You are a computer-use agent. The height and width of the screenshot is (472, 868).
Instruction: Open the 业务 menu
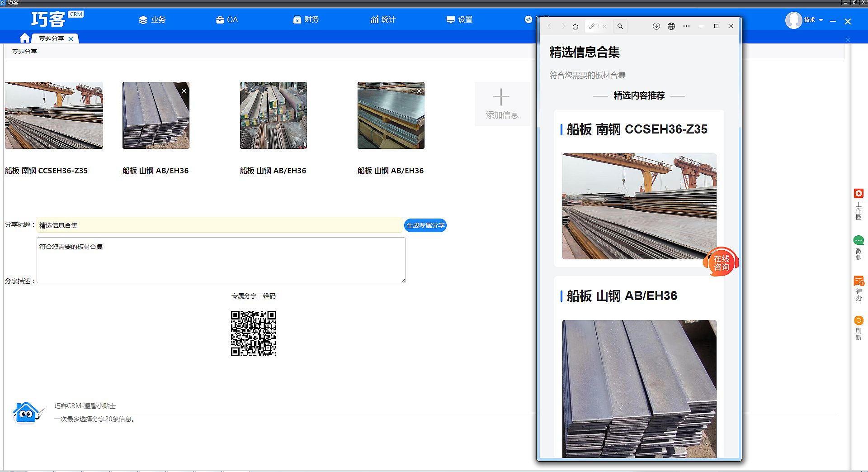pos(152,20)
